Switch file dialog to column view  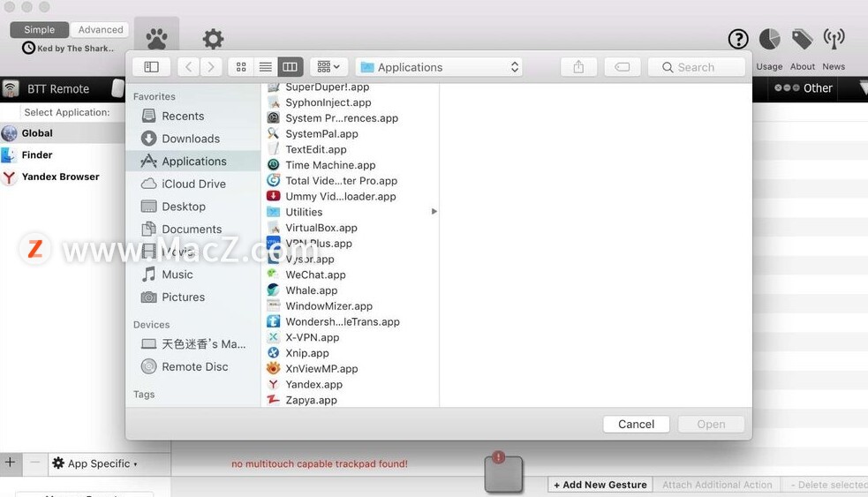tap(291, 67)
